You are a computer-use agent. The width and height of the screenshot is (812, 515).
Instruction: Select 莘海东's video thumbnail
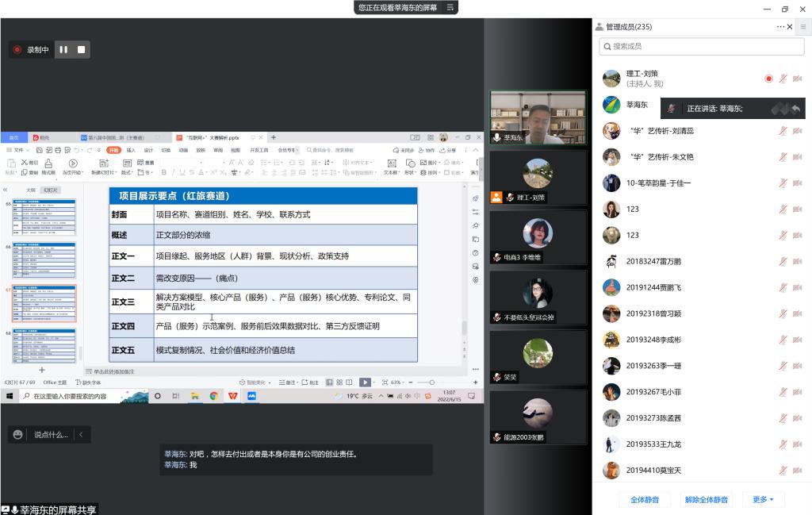[x=538, y=117]
